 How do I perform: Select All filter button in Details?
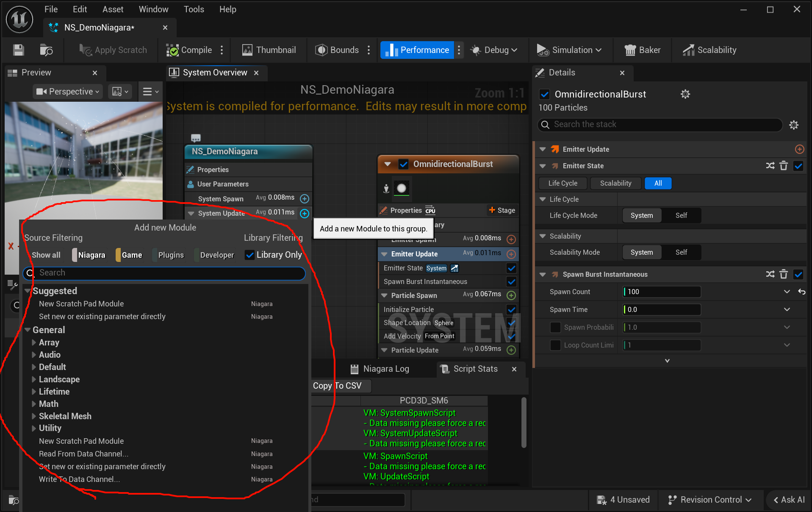point(658,183)
